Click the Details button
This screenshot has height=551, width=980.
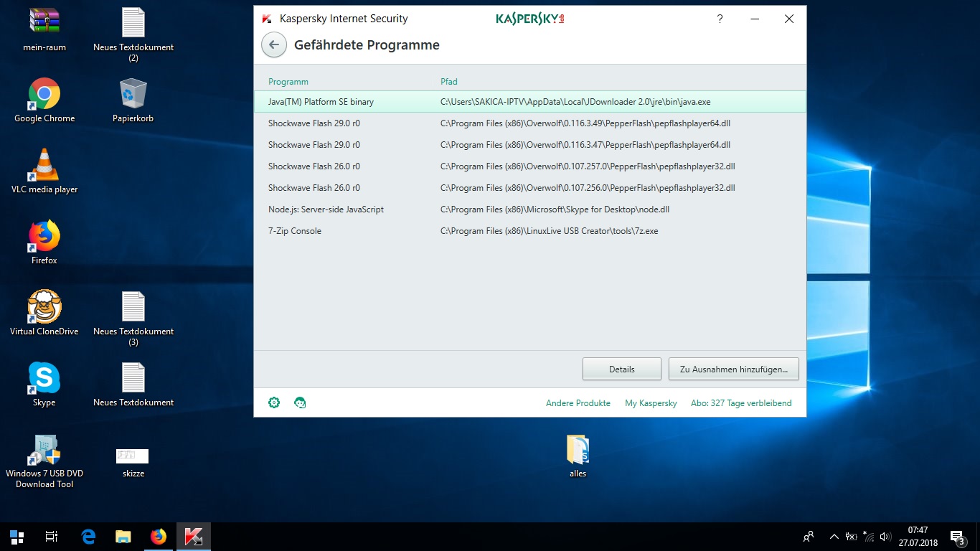click(x=622, y=369)
